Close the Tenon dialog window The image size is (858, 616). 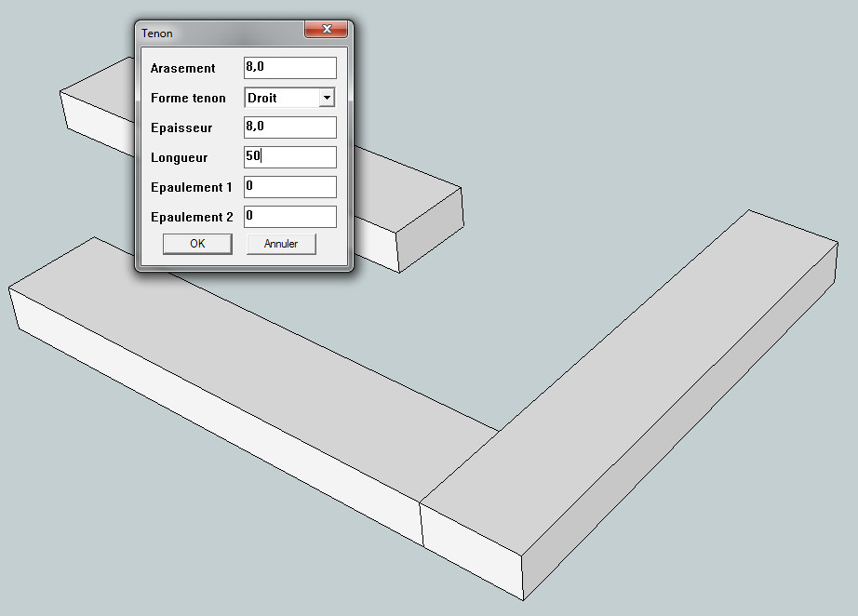(x=326, y=30)
